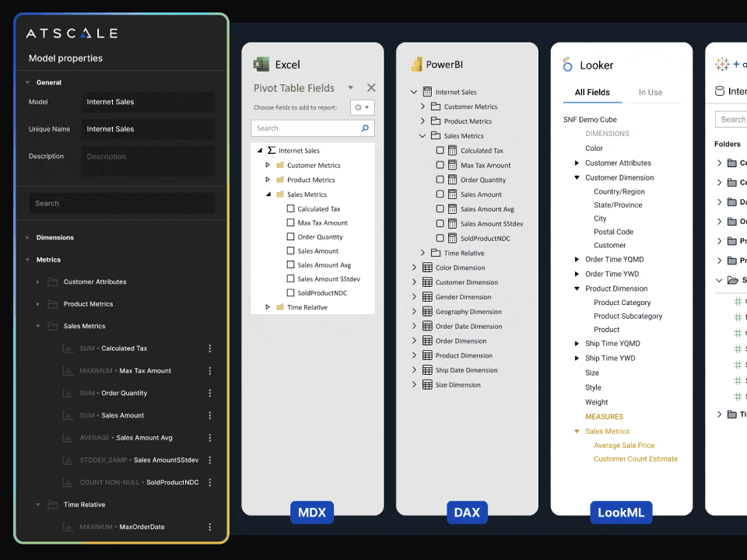Click the LookML label badge
Screen dimensions: 747x560
(621, 513)
